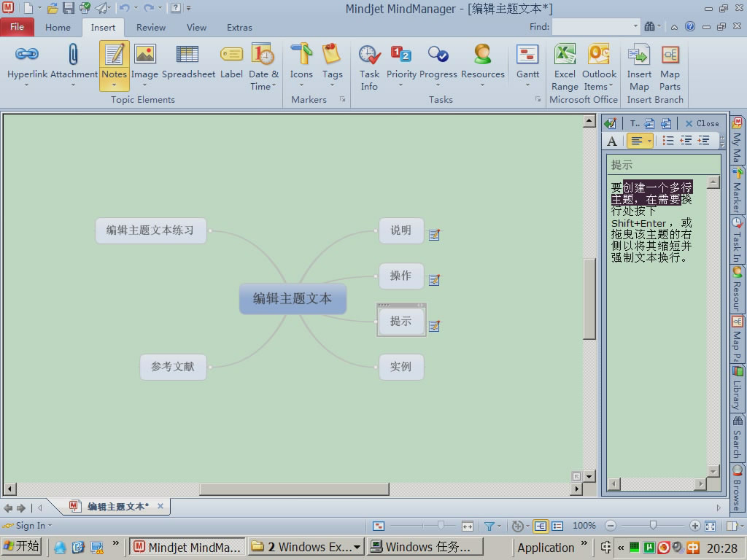Click the Find input field

(592, 27)
